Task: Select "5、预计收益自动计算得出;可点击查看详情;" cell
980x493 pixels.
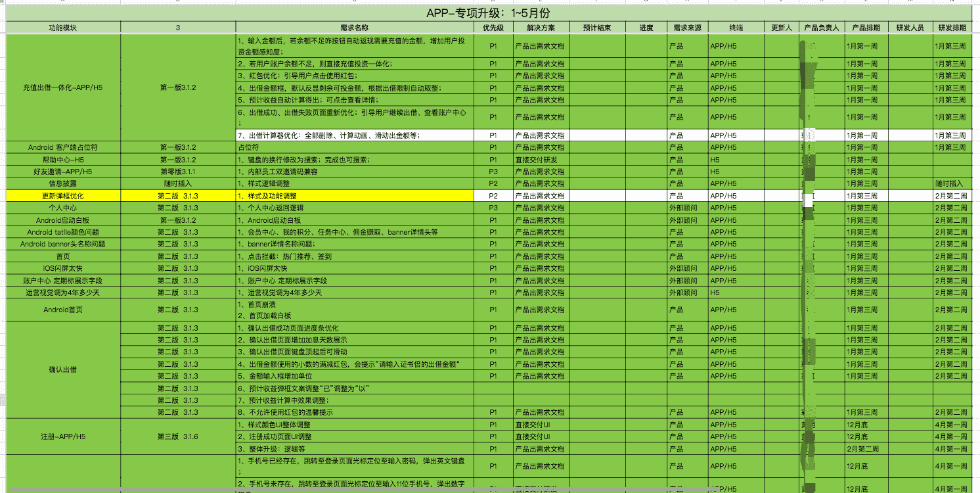Action: 355,100
